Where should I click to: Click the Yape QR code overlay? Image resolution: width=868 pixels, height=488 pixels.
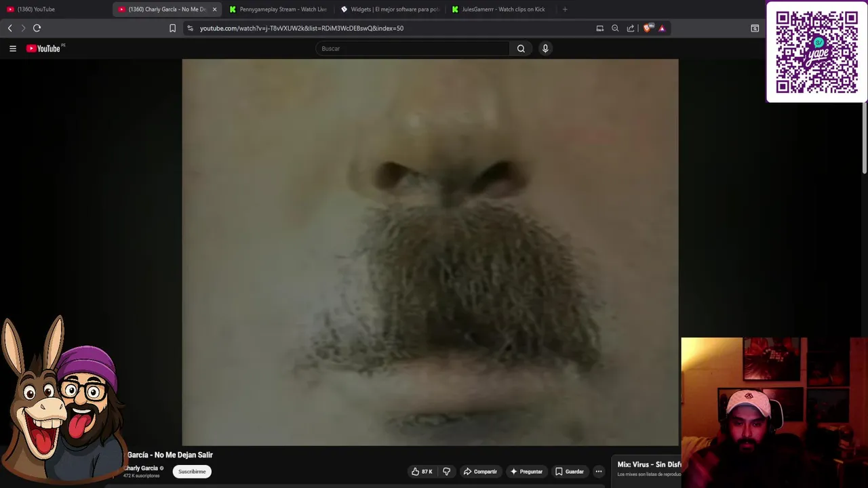pyautogui.click(x=816, y=52)
